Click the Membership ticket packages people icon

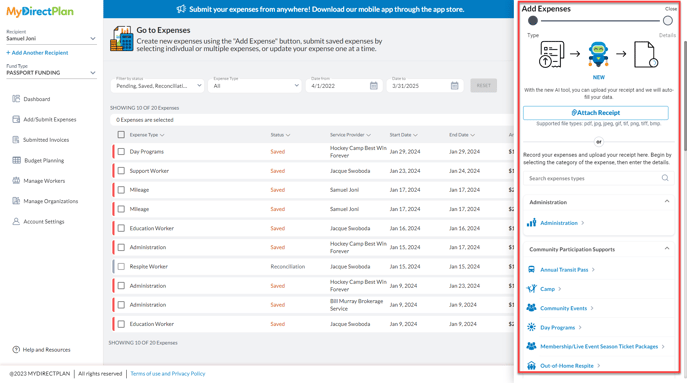point(531,346)
